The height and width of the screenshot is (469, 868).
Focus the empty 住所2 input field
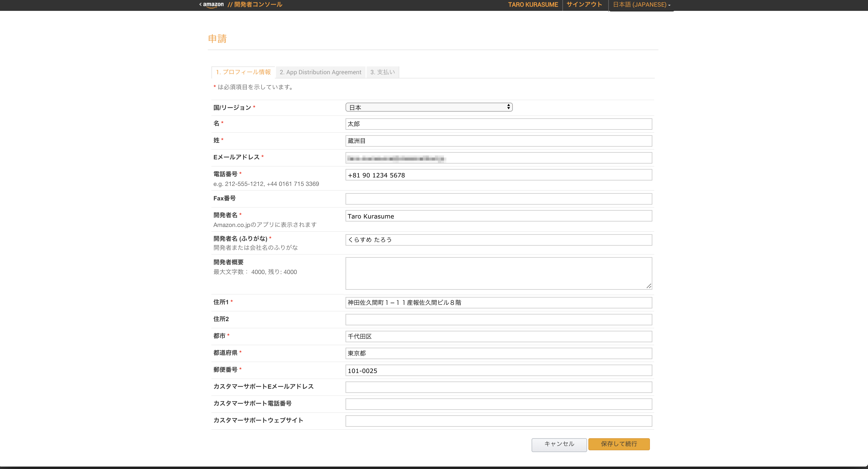498,320
